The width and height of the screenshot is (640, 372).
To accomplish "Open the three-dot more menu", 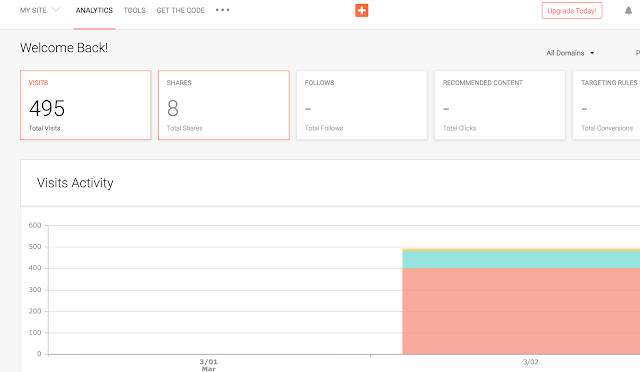I will coord(222,10).
